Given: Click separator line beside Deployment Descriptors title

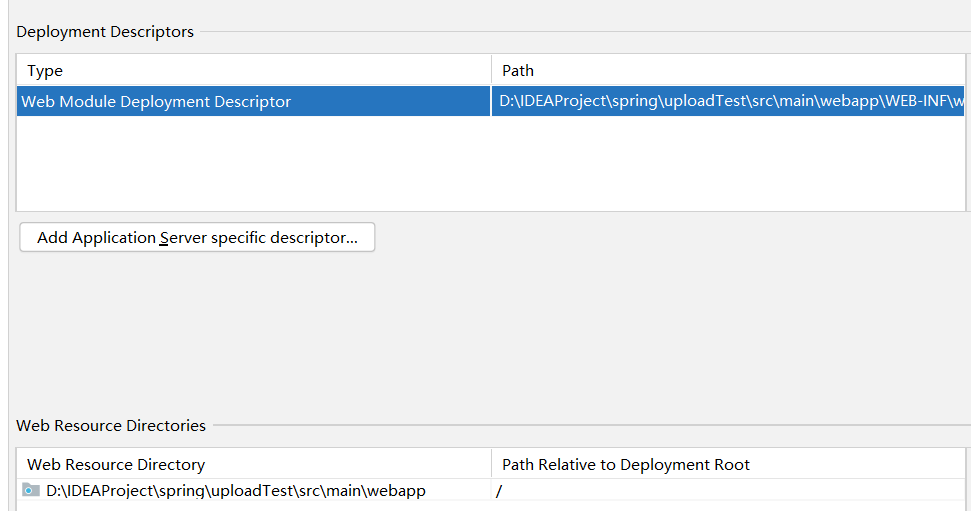Looking at the screenshot, I should tap(580, 32).
